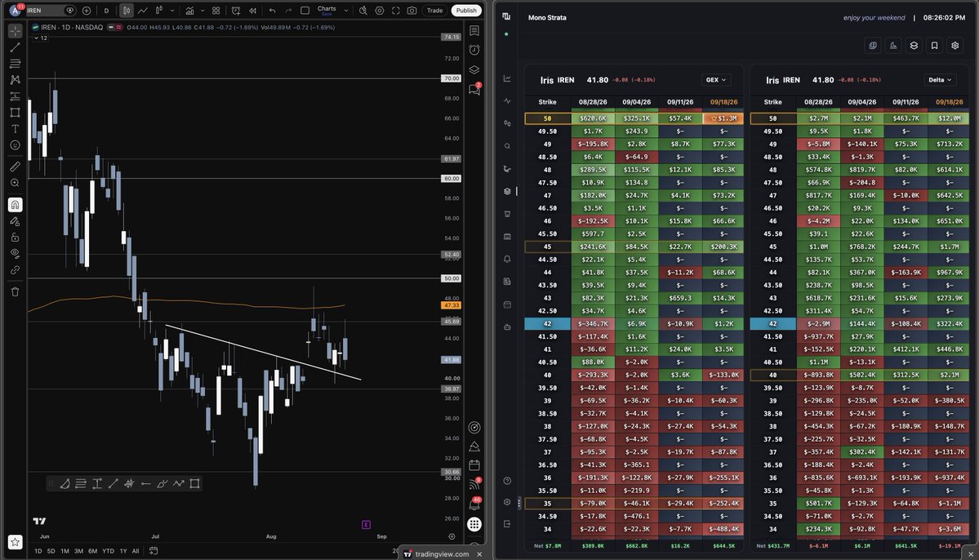Close the tradingview.com popup tab
The height and width of the screenshot is (560, 979).
pyautogui.click(x=479, y=554)
